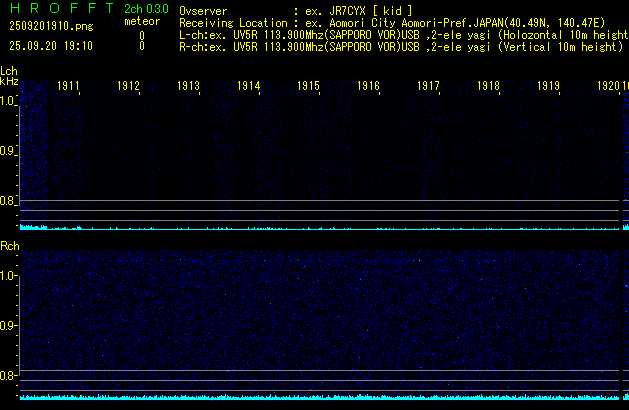The width and height of the screenshot is (629, 410).
Task: Click the 1911 time marker
Action: pos(68,87)
